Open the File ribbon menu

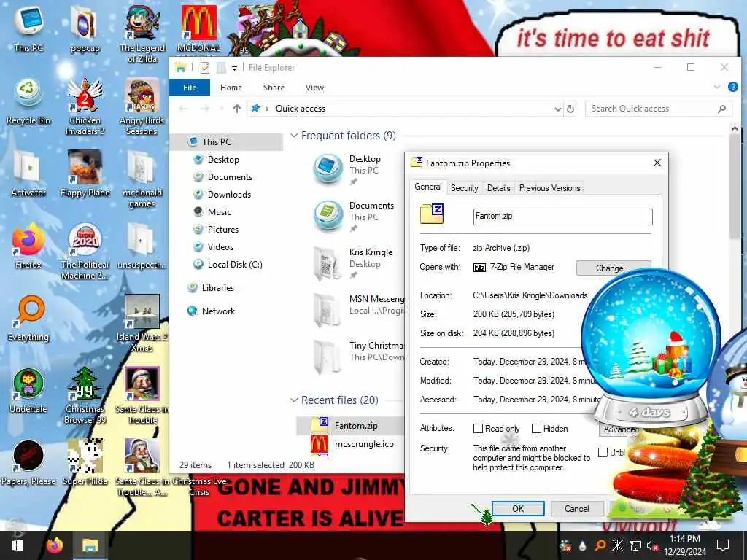(190, 87)
